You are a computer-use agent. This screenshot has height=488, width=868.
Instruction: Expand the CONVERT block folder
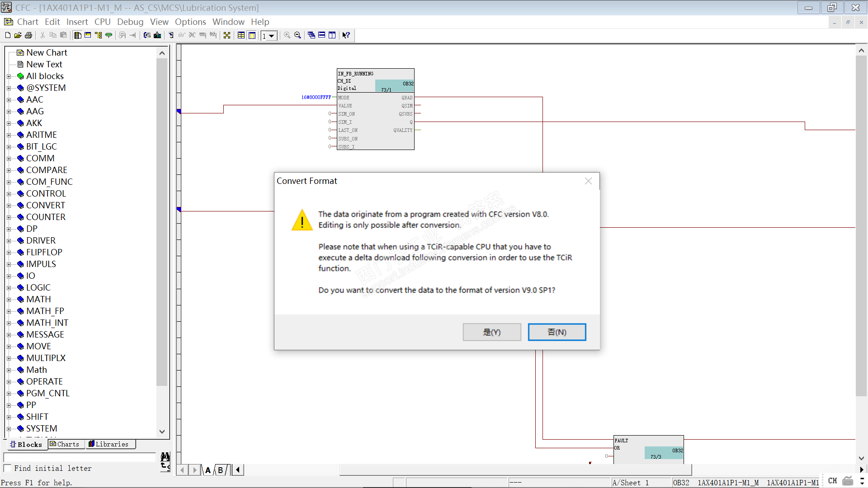click(x=9, y=206)
